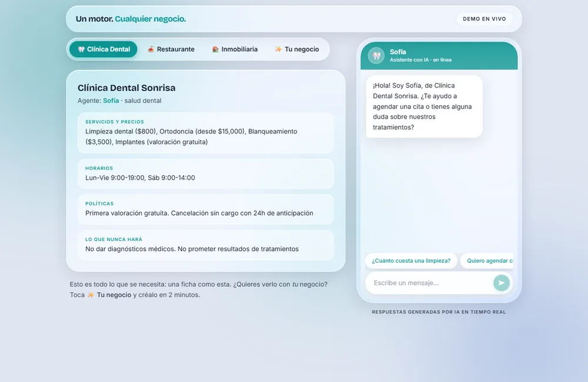Click the bold 'Tu negocio' text below card

(114, 294)
